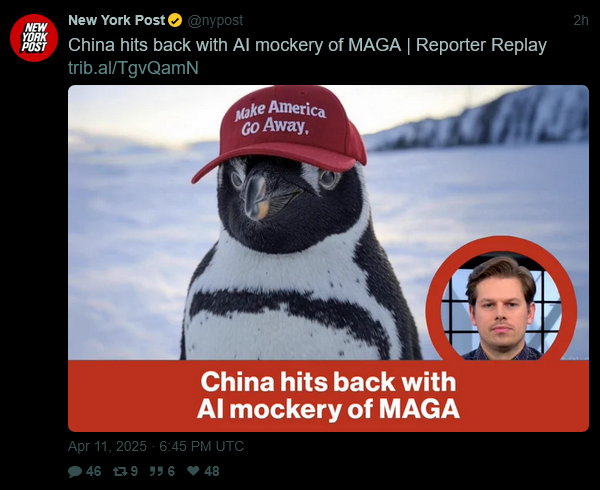Click the 6 quotes count
The height and width of the screenshot is (490, 600).
(171, 471)
